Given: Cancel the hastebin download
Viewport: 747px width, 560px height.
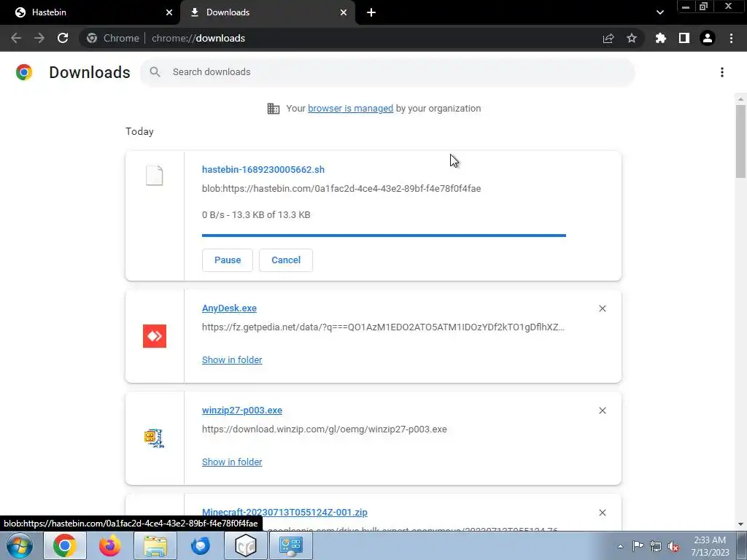Looking at the screenshot, I should tap(286, 260).
